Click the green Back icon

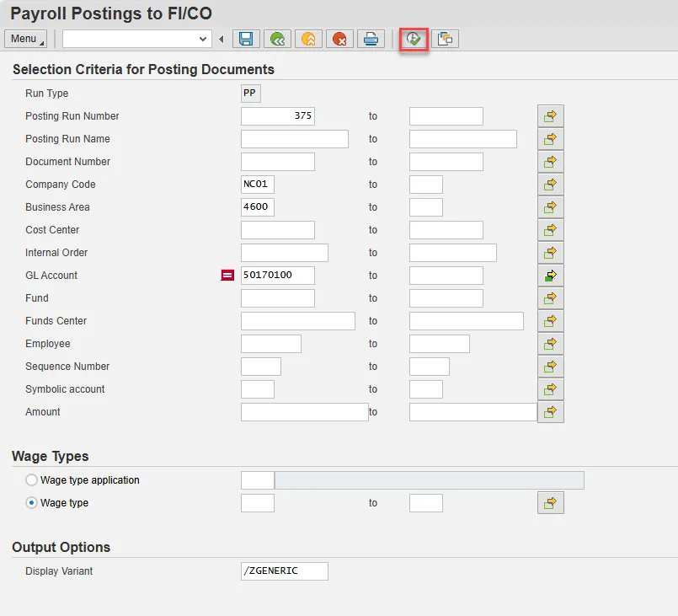pyautogui.click(x=277, y=39)
